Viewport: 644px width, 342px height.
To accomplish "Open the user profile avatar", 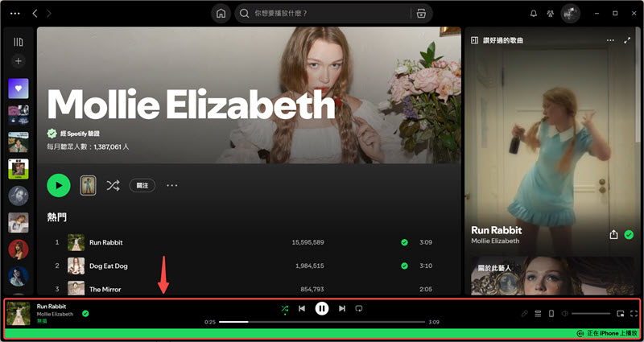I will pos(570,14).
